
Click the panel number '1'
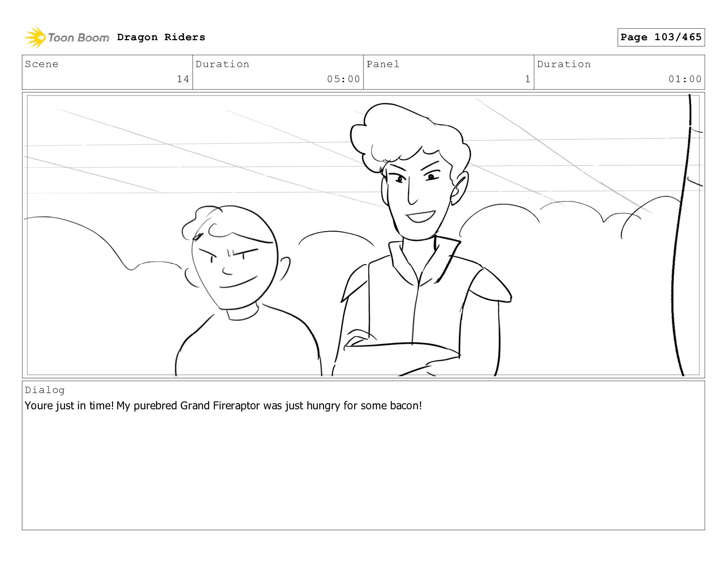pos(527,79)
